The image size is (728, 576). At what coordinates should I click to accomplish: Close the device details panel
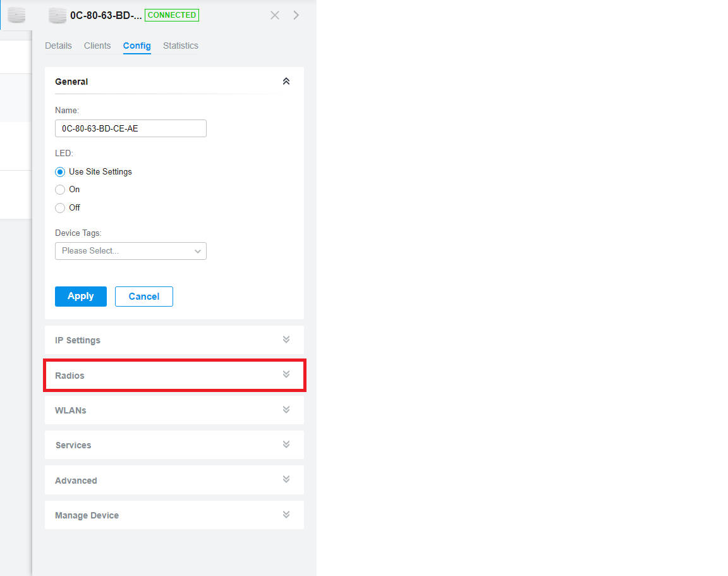coord(275,15)
